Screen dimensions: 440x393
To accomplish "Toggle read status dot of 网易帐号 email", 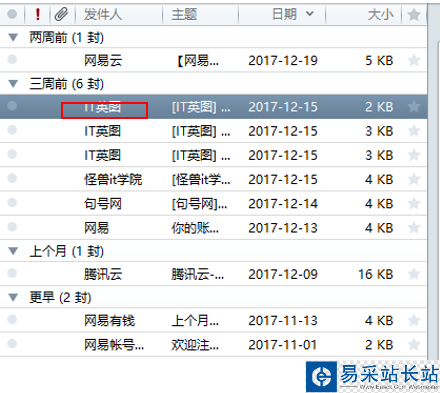I will click(12, 343).
